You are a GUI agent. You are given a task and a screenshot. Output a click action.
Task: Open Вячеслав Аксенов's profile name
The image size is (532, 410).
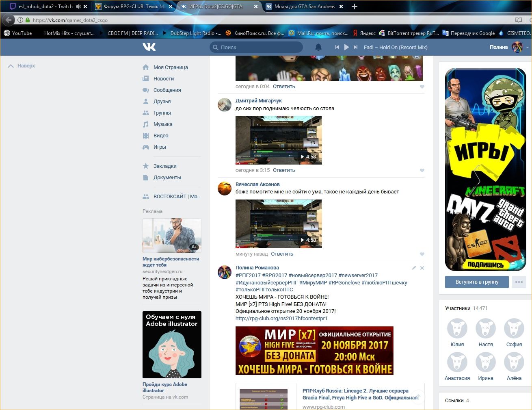coord(257,184)
